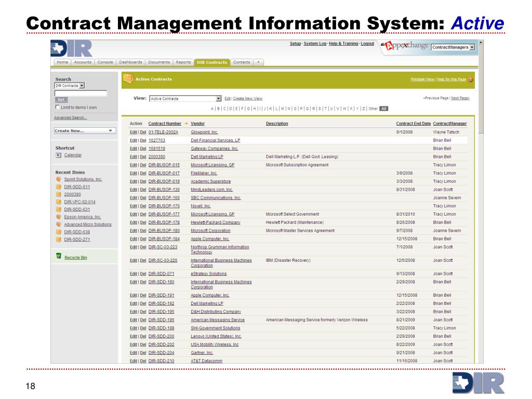The width and height of the screenshot is (532, 399).
Task: Sort by ContractManager column header
Action: [450, 124]
